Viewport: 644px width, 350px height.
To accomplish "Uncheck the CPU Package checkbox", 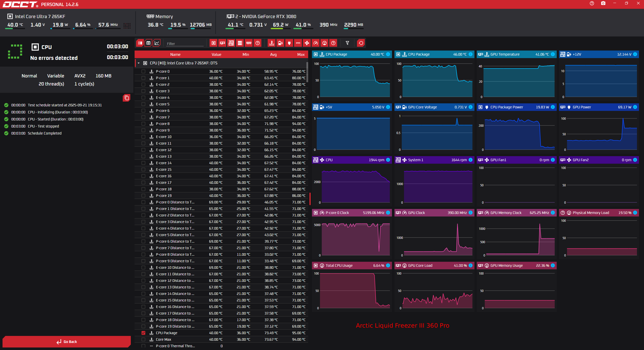I will (x=143, y=333).
